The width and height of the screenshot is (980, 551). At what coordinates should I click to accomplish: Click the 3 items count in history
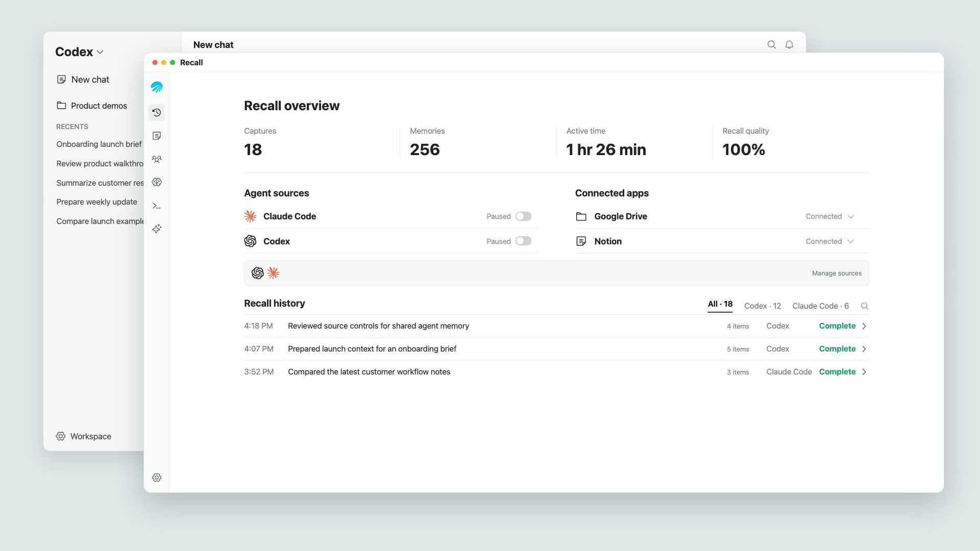pos(738,372)
